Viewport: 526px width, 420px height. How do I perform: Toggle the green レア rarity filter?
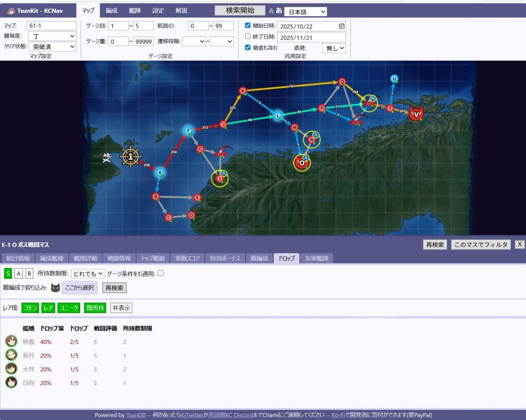point(48,308)
